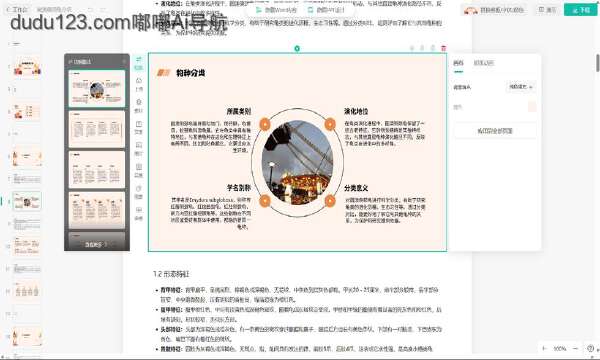Click the image tool icon in vertical toolbar
Viewport: 600px width, 360px height.
pyautogui.click(x=139, y=148)
